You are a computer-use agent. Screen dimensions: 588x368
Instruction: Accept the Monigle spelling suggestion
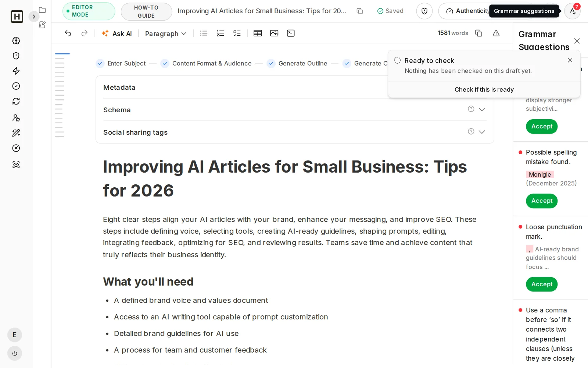[x=542, y=201]
